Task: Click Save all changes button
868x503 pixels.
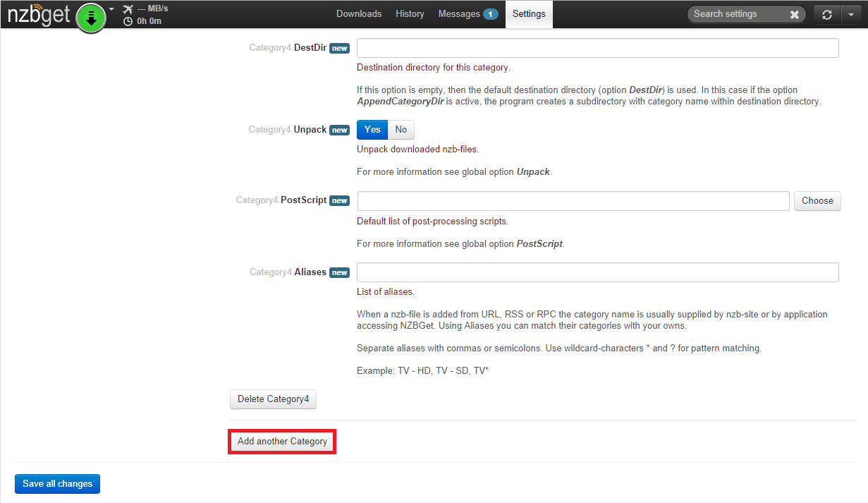Action: coord(57,484)
